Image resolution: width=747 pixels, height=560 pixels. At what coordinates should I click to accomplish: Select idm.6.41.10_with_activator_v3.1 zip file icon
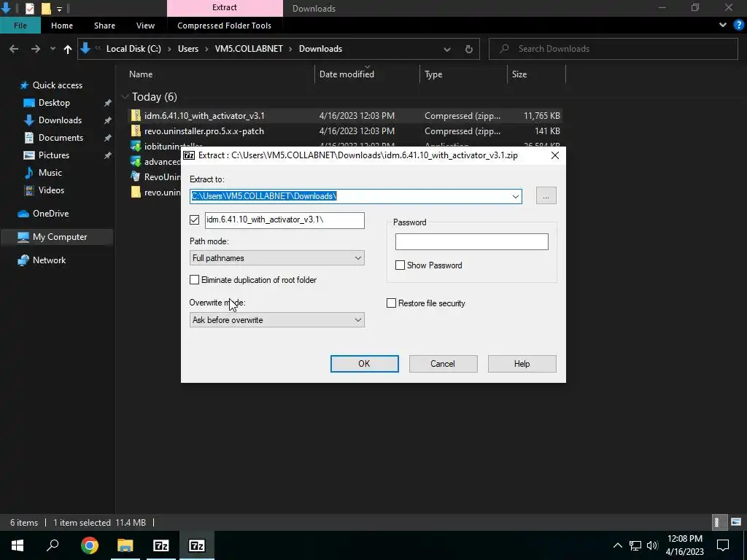point(136,116)
